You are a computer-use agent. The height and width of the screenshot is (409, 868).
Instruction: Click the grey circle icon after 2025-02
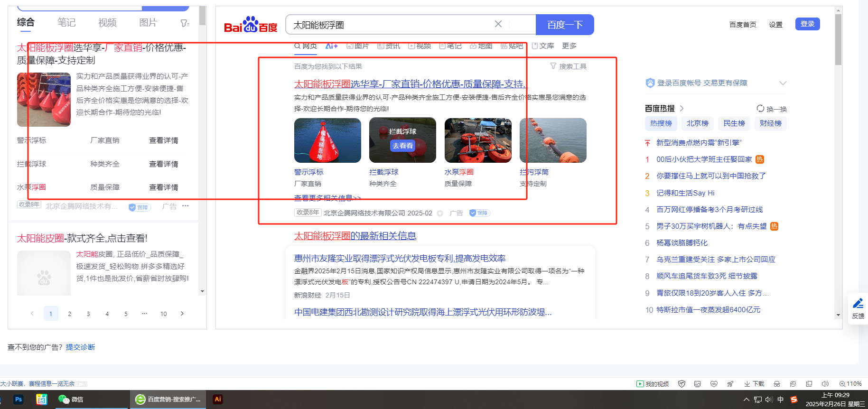coord(440,214)
